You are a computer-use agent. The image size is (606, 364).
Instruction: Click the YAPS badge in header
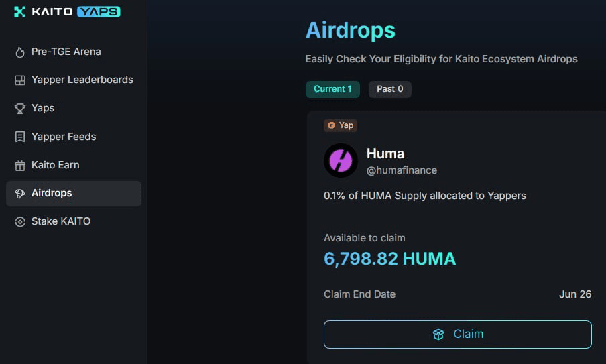99,11
